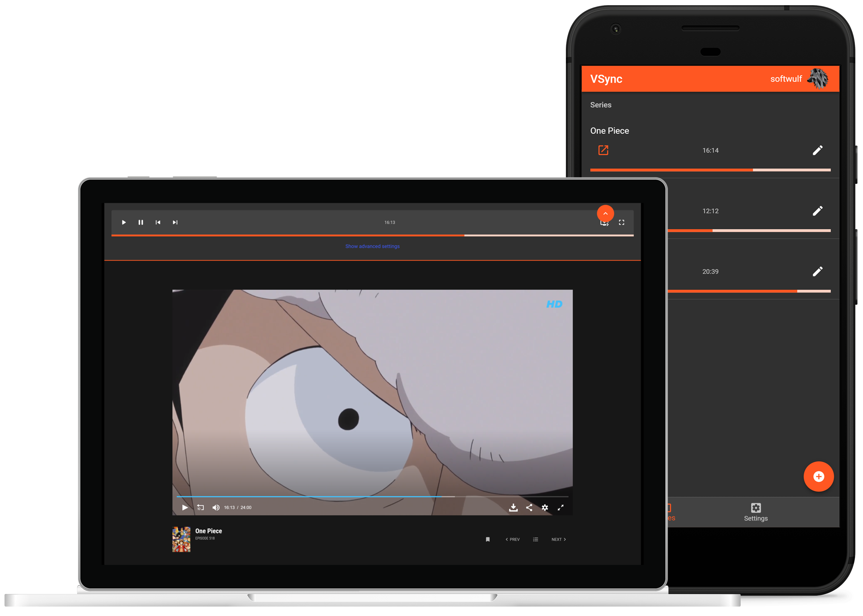Click the EPISODE 518 label

[205, 538]
